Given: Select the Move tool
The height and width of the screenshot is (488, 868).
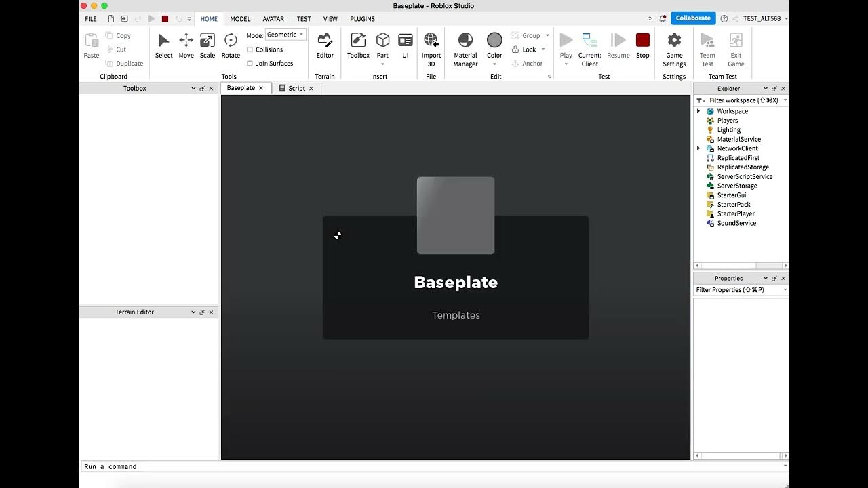Looking at the screenshot, I should point(186,46).
